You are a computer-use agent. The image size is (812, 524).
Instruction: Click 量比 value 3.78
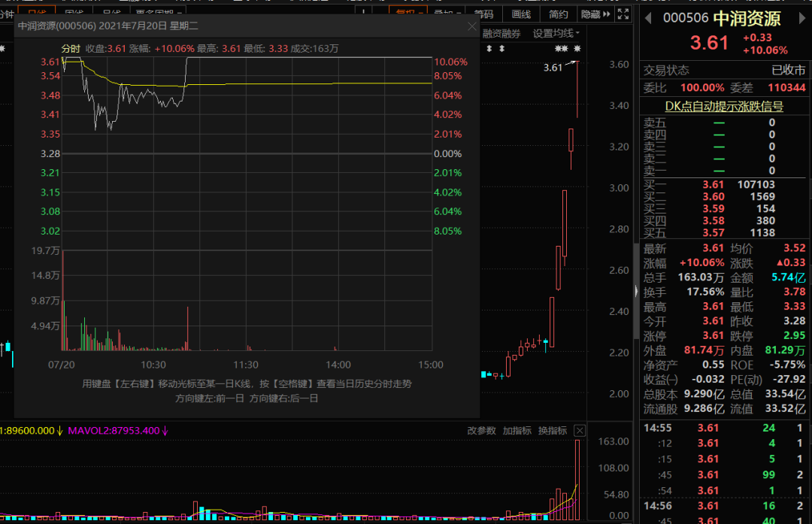795,292
